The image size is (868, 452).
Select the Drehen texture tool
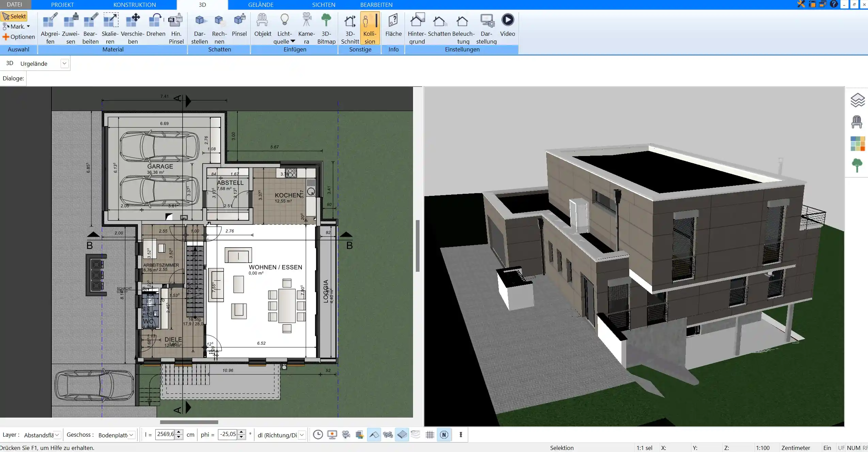(x=156, y=25)
